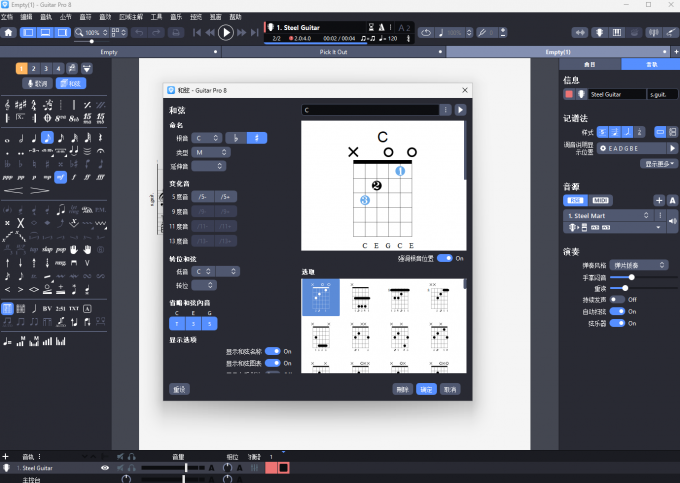Click the 确定 confirm button

coord(426,389)
